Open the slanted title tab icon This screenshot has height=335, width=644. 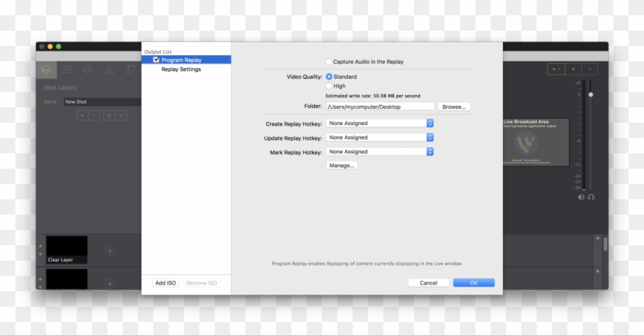coord(130,70)
